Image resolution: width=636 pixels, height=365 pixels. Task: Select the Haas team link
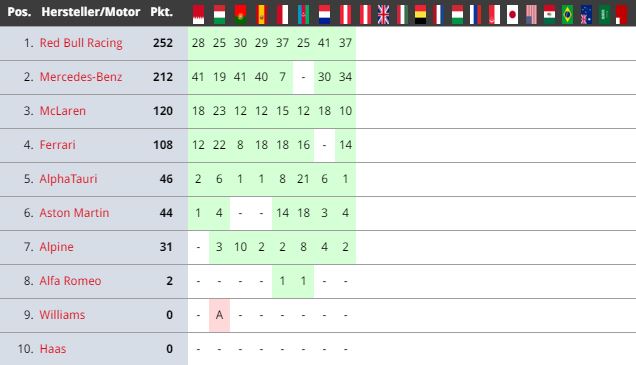[x=53, y=349]
